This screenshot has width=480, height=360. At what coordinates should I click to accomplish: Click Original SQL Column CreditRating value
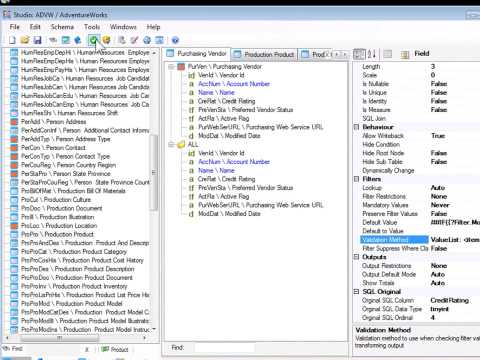click(449, 301)
